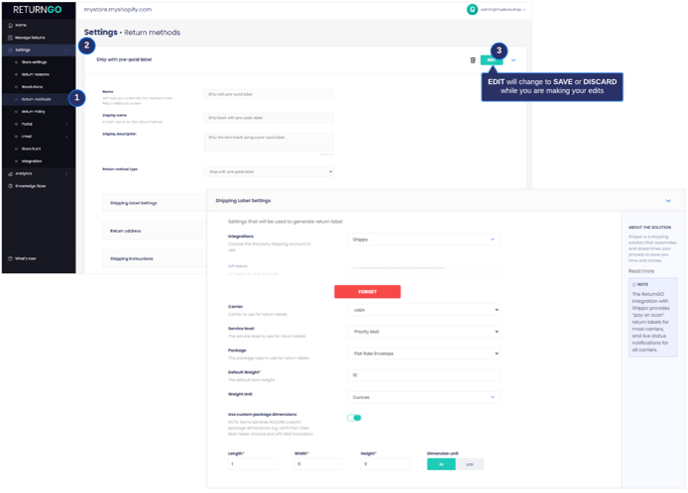Click the green Edit button
The image size is (688, 493).
tap(492, 60)
